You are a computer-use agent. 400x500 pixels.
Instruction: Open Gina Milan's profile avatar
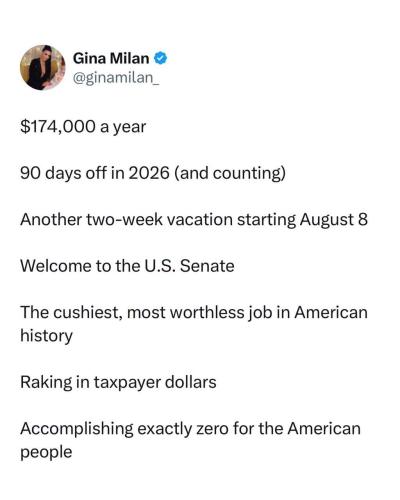[43, 68]
